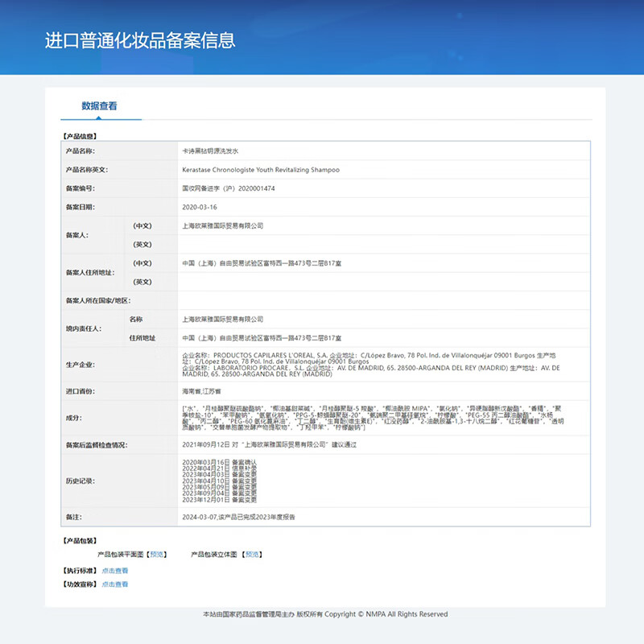Open the 产品包装立体图 预览 link
Viewport: 644px width, 644px height.
tap(252, 554)
